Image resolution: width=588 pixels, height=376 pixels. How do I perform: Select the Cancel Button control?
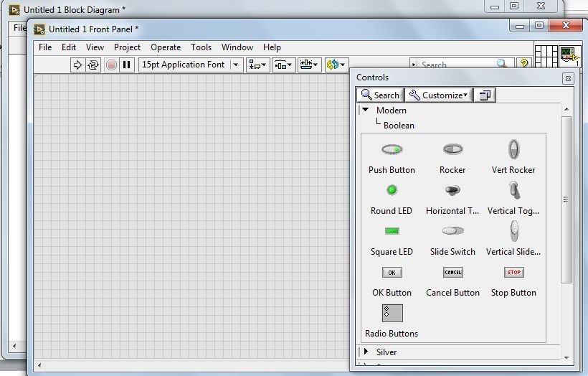[x=452, y=281]
